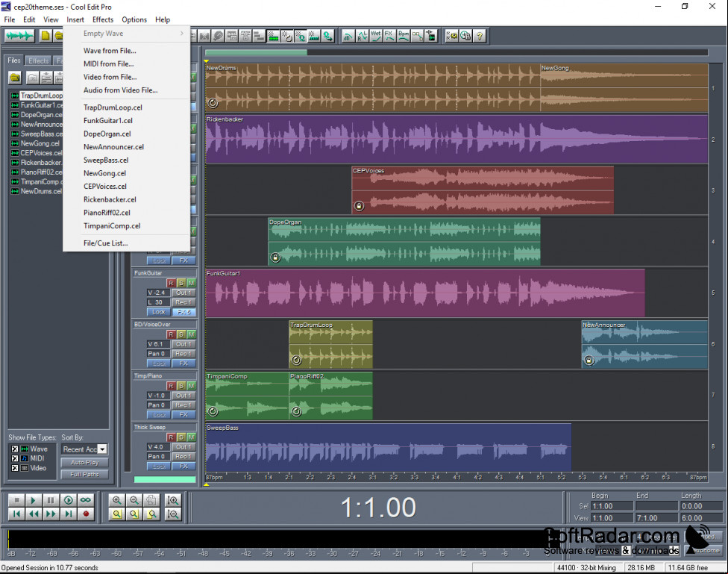Click the Rewind transport button
The height and width of the screenshot is (574, 728).
[x=34, y=514]
